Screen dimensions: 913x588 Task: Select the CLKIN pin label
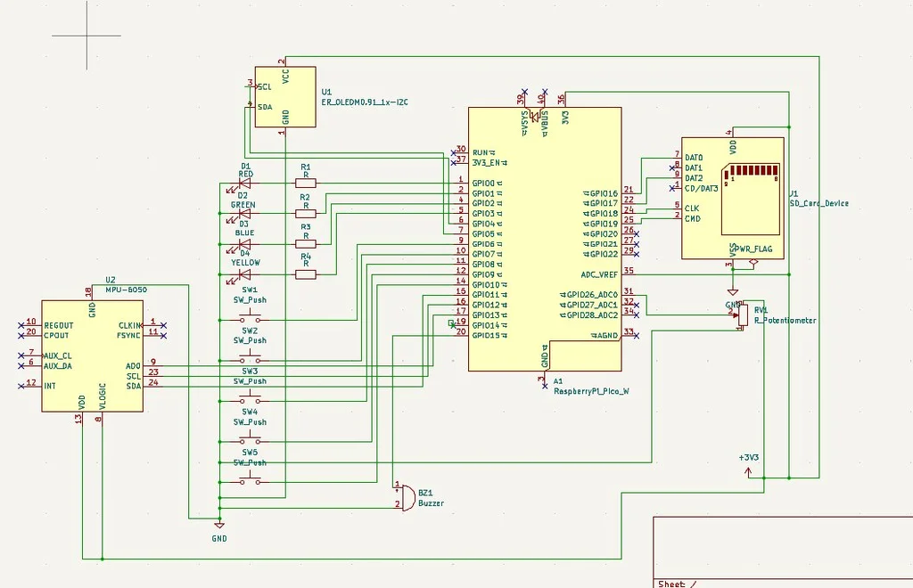[x=130, y=325]
